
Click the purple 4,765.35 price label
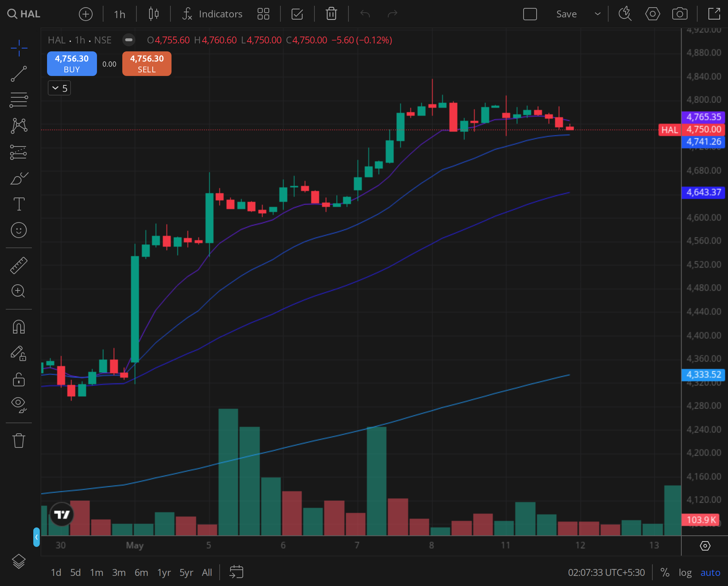coord(703,117)
